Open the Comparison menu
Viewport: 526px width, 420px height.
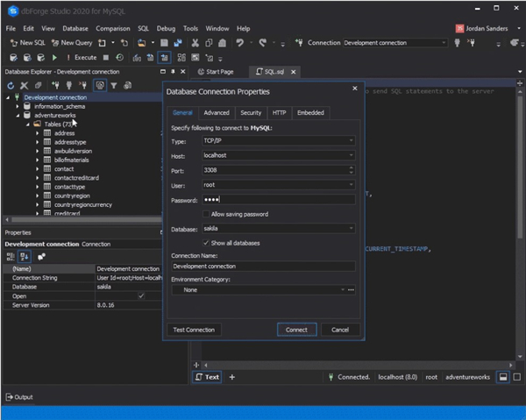tap(113, 28)
